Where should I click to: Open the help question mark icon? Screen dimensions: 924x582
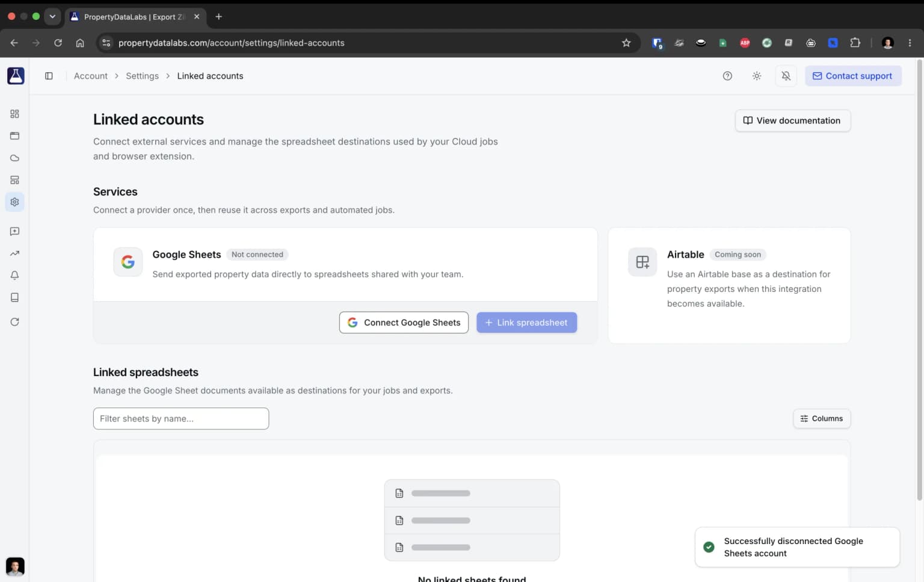[x=727, y=76]
